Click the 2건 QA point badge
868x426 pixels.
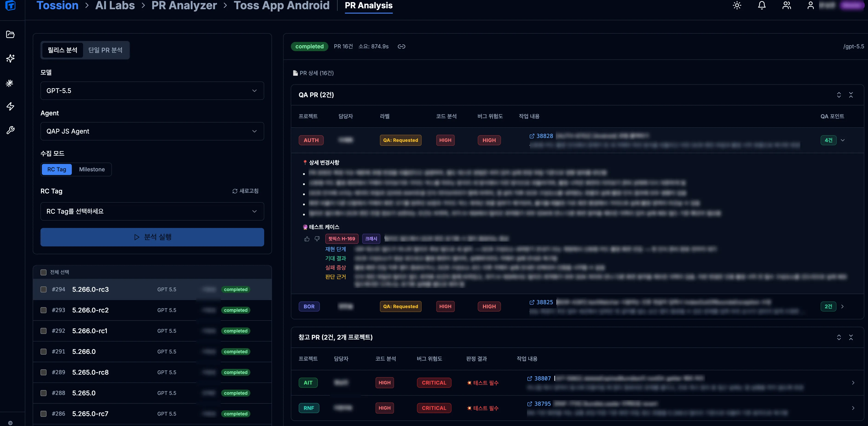tap(828, 306)
